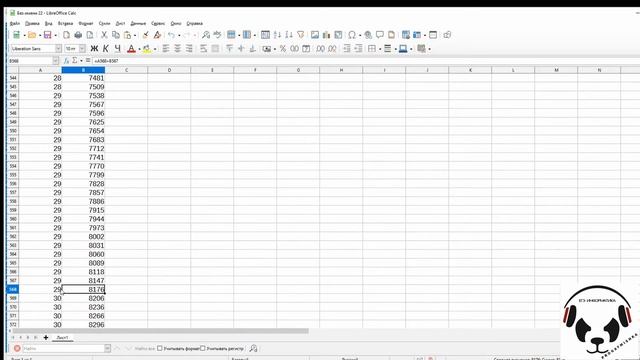
Task: Apply the red font color swatch
Action: point(131,49)
